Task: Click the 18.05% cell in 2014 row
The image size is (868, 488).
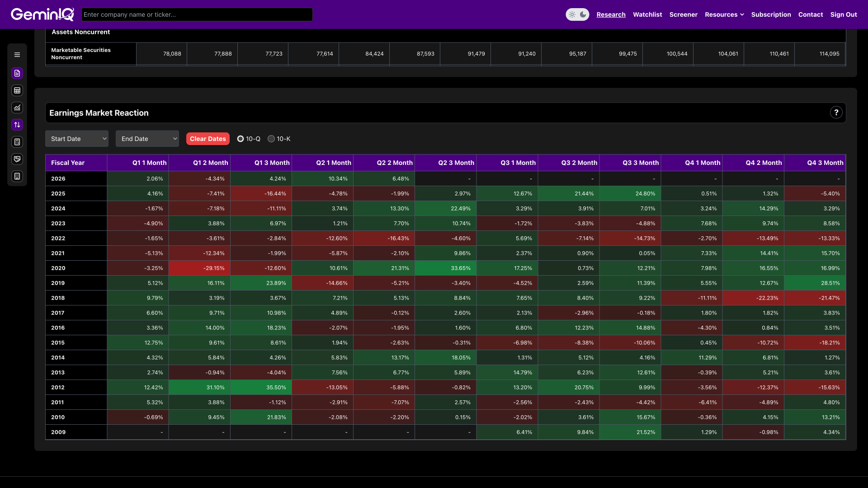Action: (445, 357)
